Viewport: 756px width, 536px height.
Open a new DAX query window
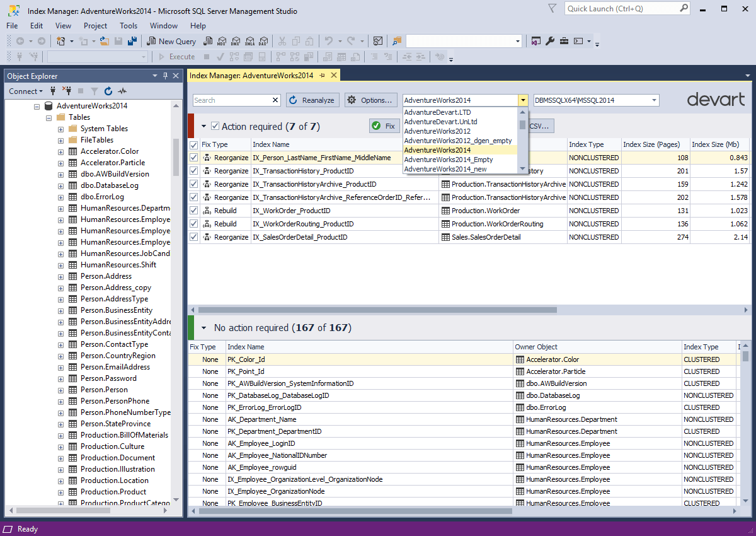pyautogui.click(x=264, y=41)
